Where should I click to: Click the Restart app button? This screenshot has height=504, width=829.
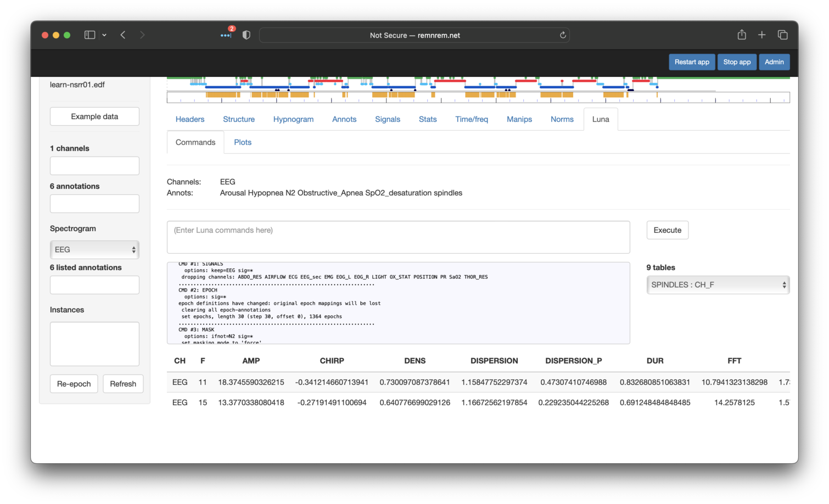[x=692, y=62]
